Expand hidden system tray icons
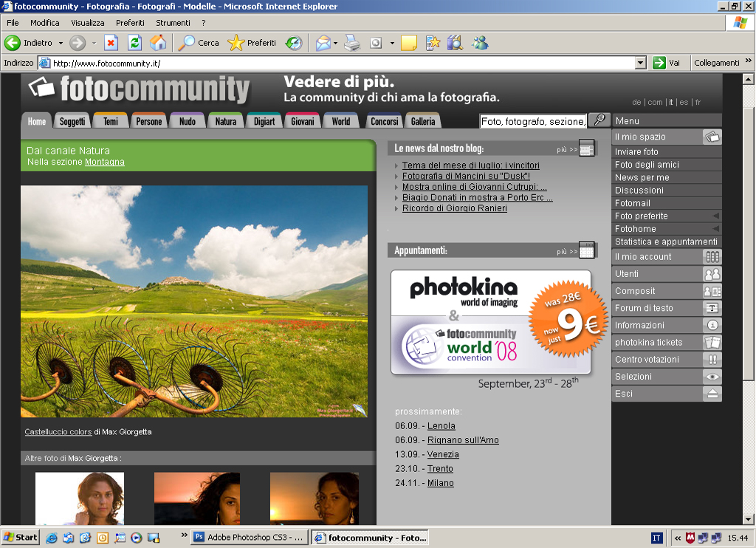 (678, 538)
